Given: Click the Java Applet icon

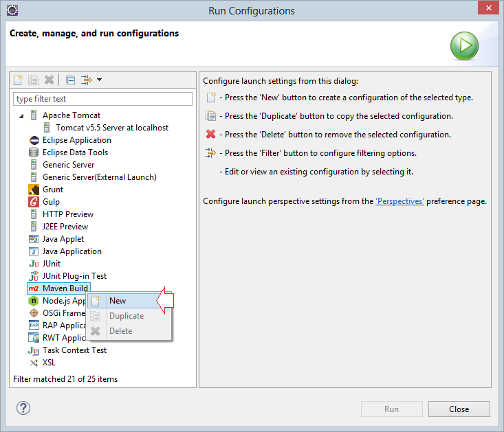Looking at the screenshot, I should tap(34, 239).
